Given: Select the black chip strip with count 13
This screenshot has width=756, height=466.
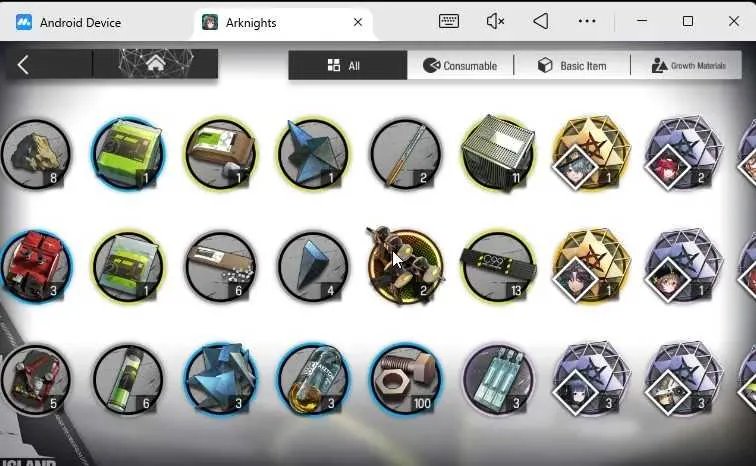Looking at the screenshot, I should click(499, 267).
